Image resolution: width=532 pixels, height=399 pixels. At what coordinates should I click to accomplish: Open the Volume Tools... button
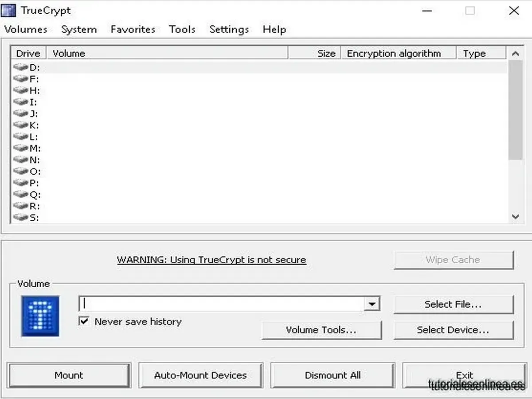coord(321,330)
